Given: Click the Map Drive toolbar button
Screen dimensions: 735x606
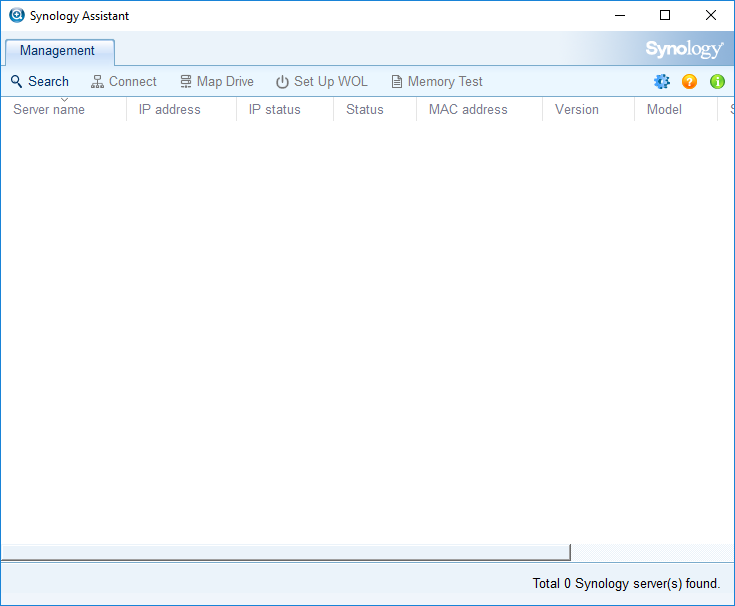Looking at the screenshot, I should pos(217,82).
